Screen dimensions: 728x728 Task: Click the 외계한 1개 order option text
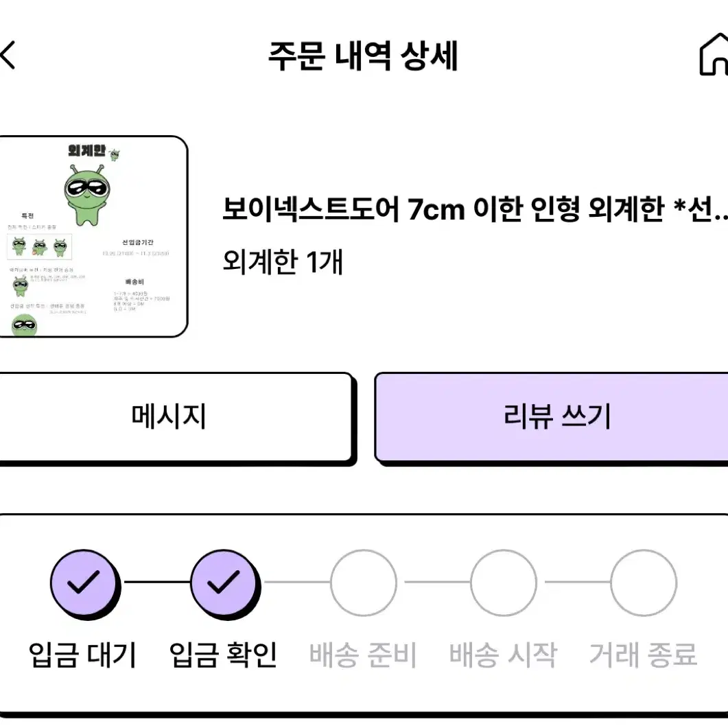tap(283, 261)
